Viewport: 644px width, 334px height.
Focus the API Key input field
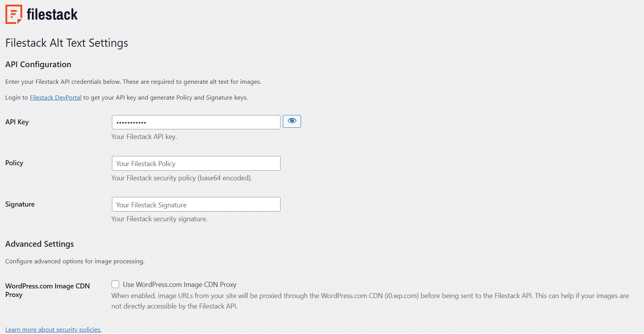[196, 122]
